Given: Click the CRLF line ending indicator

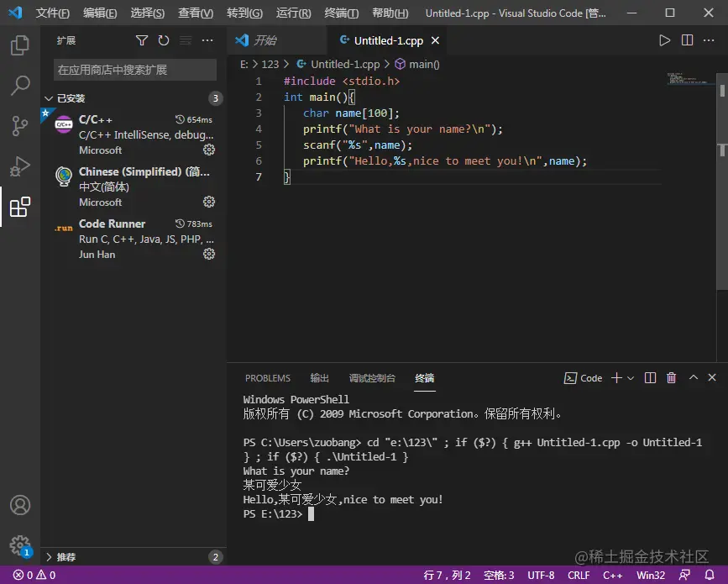Looking at the screenshot, I should [x=579, y=576].
